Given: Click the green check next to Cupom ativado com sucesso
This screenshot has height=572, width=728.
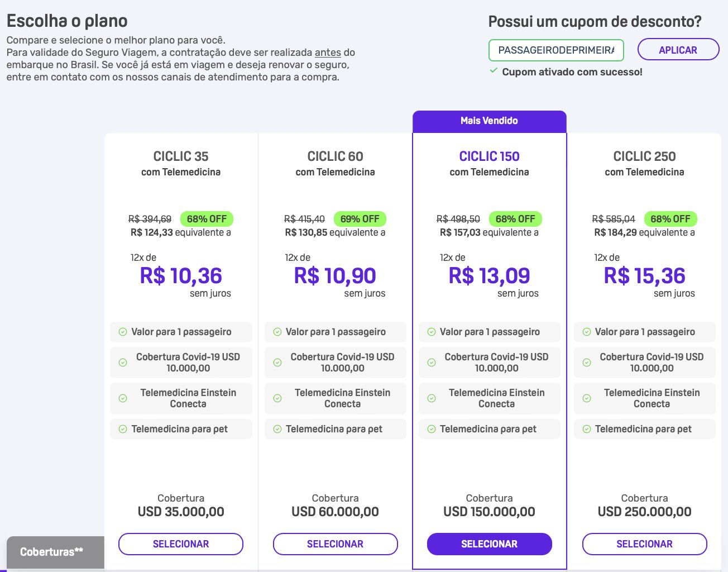Looking at the screenshot, I should pyautogui.click(x=494, y=71).
